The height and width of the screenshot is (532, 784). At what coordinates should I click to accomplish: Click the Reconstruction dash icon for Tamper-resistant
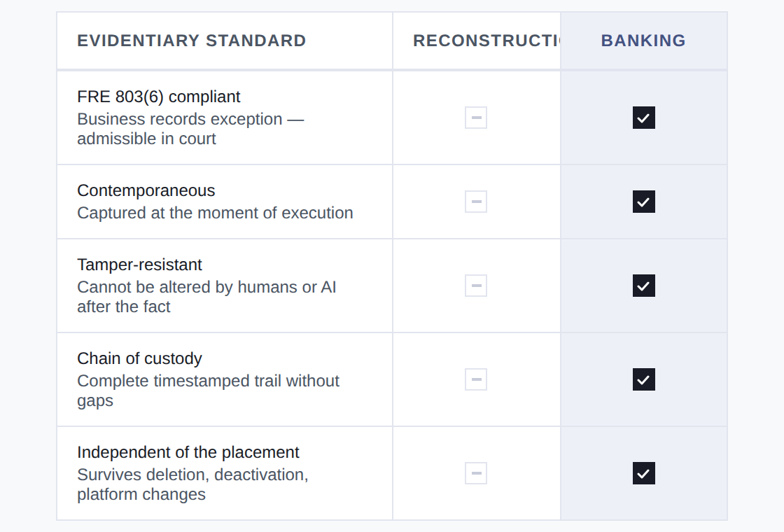click(x=476, y=286)
